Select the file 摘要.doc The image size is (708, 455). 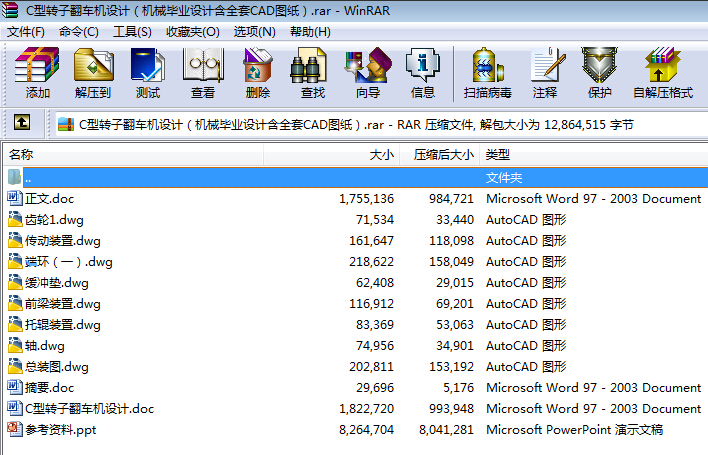[49, 388]
